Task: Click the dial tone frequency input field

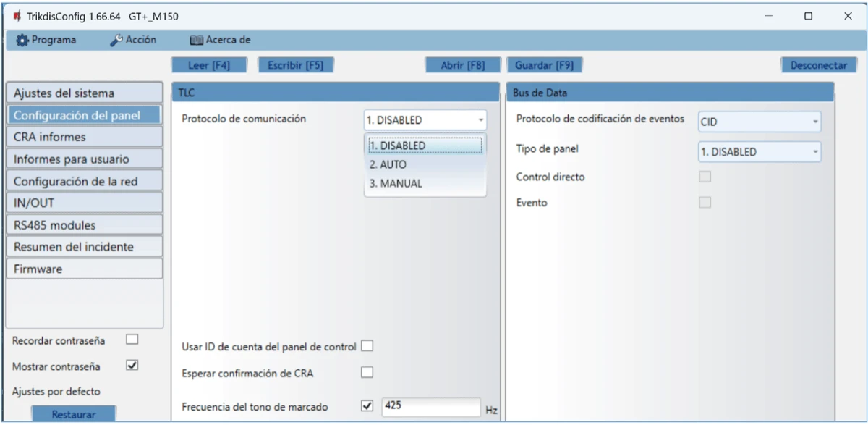Action: [430, 406]
